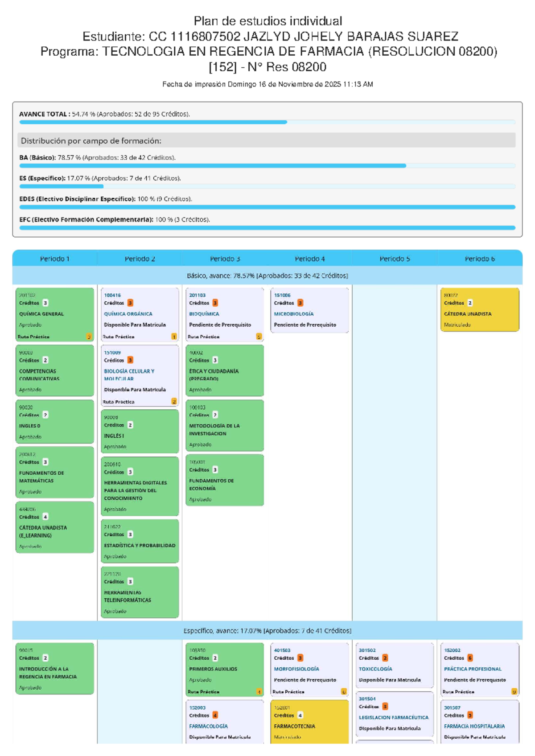Select INTRODUCCIÓN A LA REGENCIA EN FARMACIA title
This screenshot has width=535, height=756.
48,673
